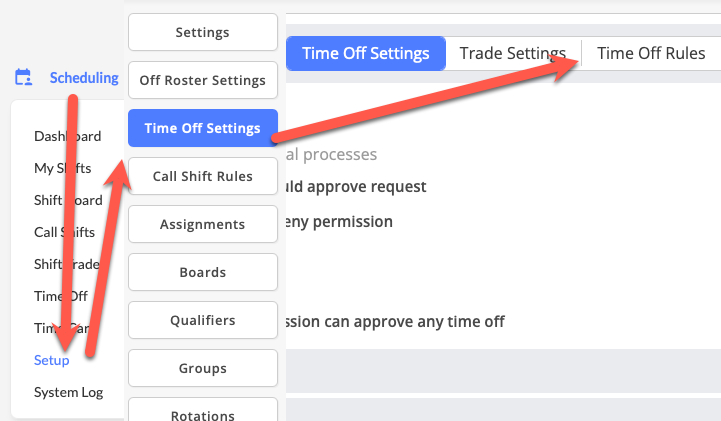Click the Scheduling calendar icon
Image resolution: width=721 pixels, height=421 pixels.
(24, 77)
